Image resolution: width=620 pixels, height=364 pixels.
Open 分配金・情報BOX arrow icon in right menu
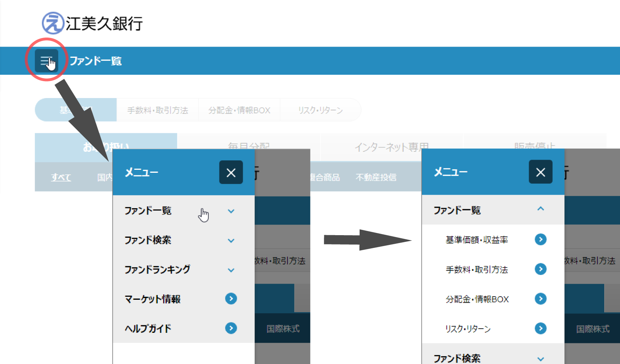541,299
